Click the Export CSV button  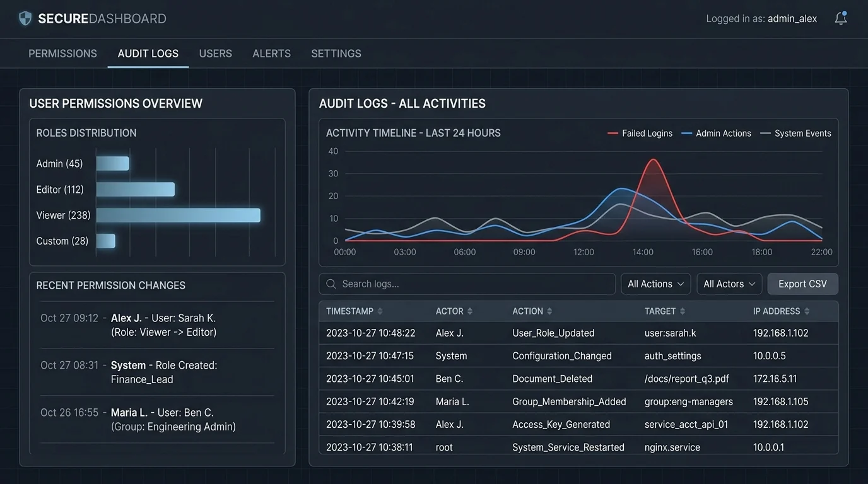click(802, 284)
